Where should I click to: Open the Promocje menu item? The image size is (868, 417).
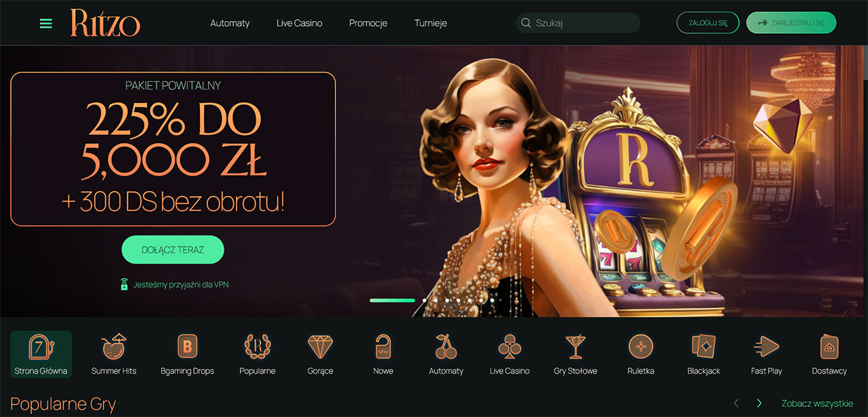(x=368, y=23)
